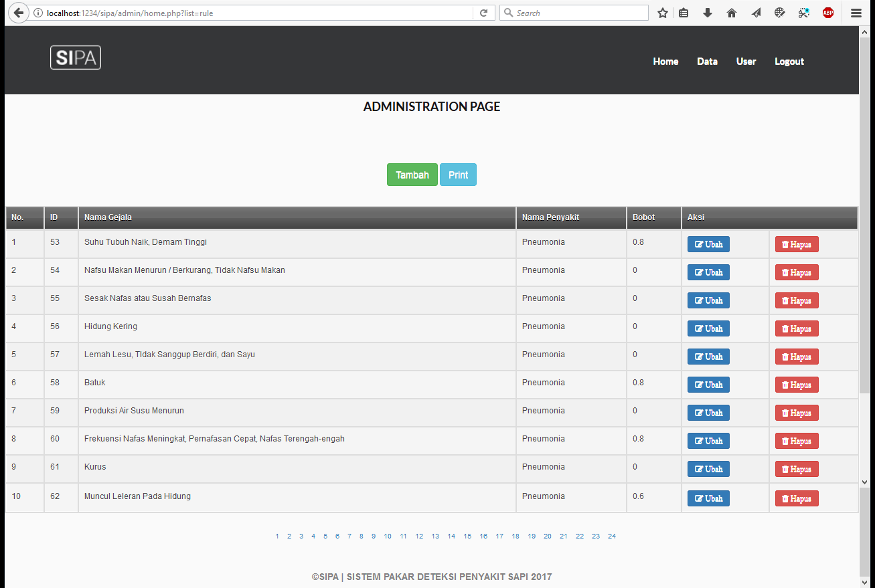
Task: Go to browser home page icon
Action: [x=732, y=13]
